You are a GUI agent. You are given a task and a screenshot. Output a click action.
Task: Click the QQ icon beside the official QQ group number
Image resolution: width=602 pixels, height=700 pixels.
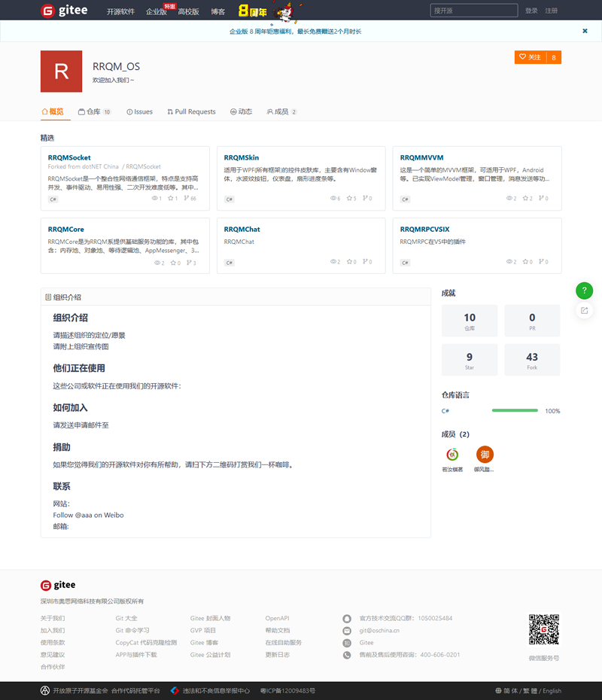[x=347, y=619]
